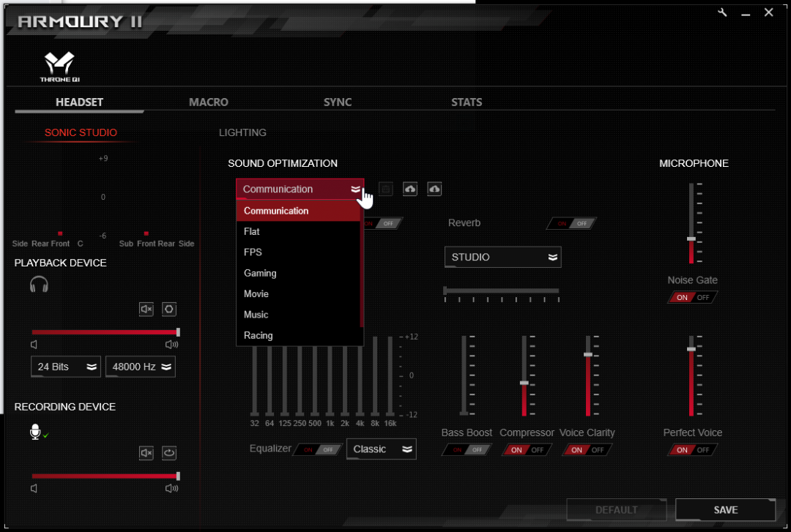This screenshot has width=791, height=532.
Task: Switch to the STATS tab
Action: [467, 102]
